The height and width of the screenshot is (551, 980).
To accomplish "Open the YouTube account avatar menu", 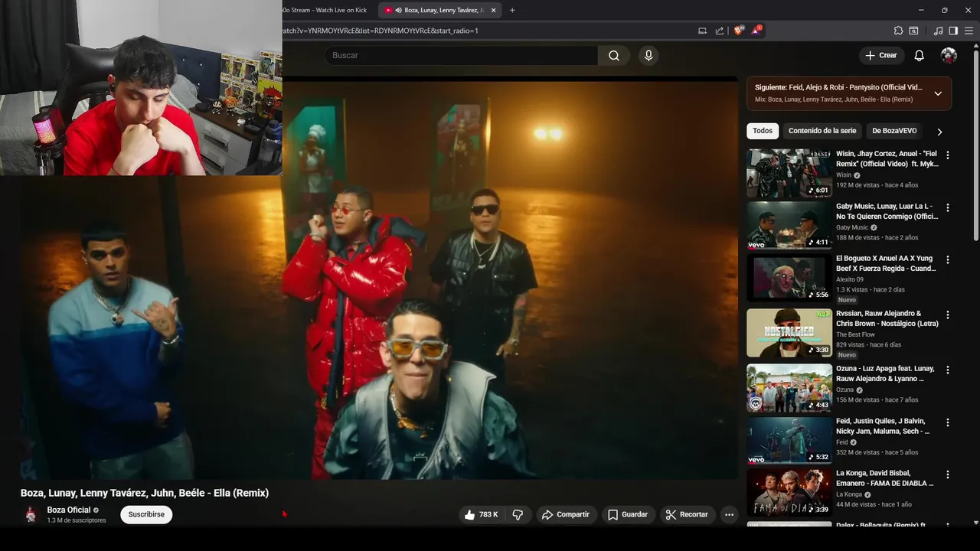I will (949, 55).
